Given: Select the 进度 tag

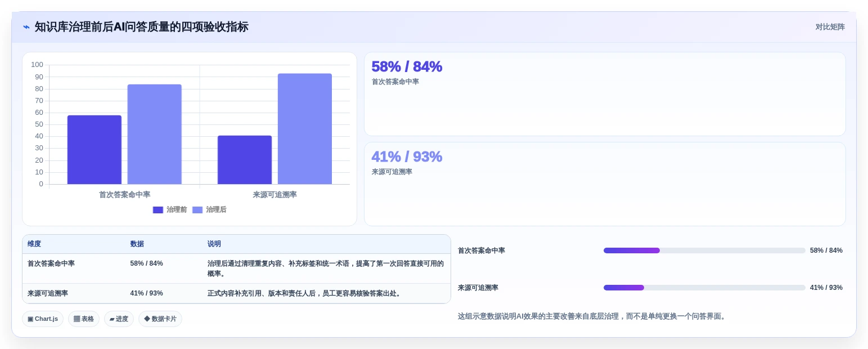Looking at the screenshot, I should pyautogui.click(x=119, y=319).
